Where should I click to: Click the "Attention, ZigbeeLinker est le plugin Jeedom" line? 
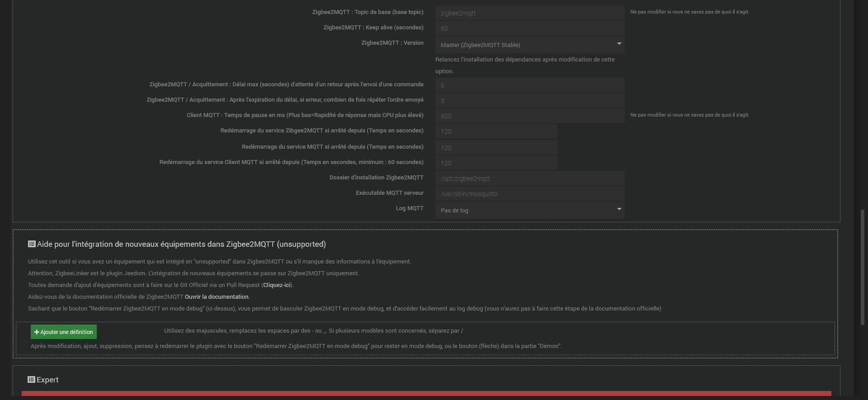click(x=193, y=273)
